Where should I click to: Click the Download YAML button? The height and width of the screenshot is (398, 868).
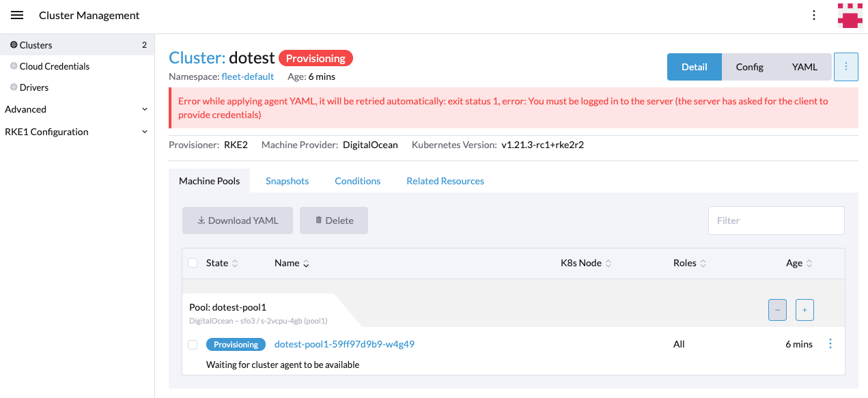click(237, 220)
